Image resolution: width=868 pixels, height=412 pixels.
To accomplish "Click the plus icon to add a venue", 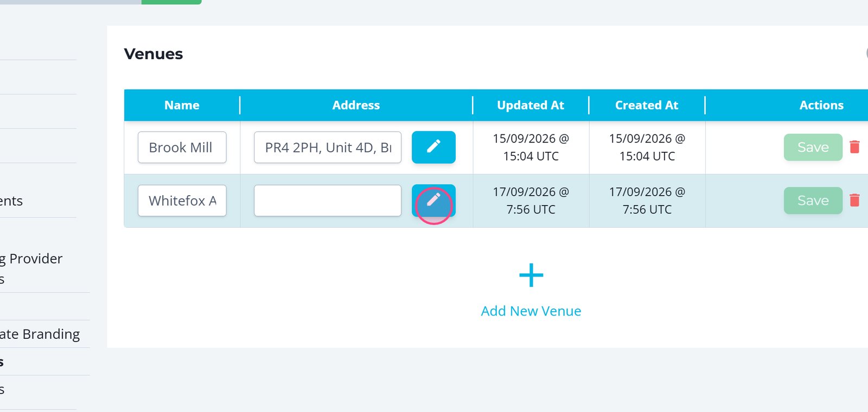I will (531, 275).
